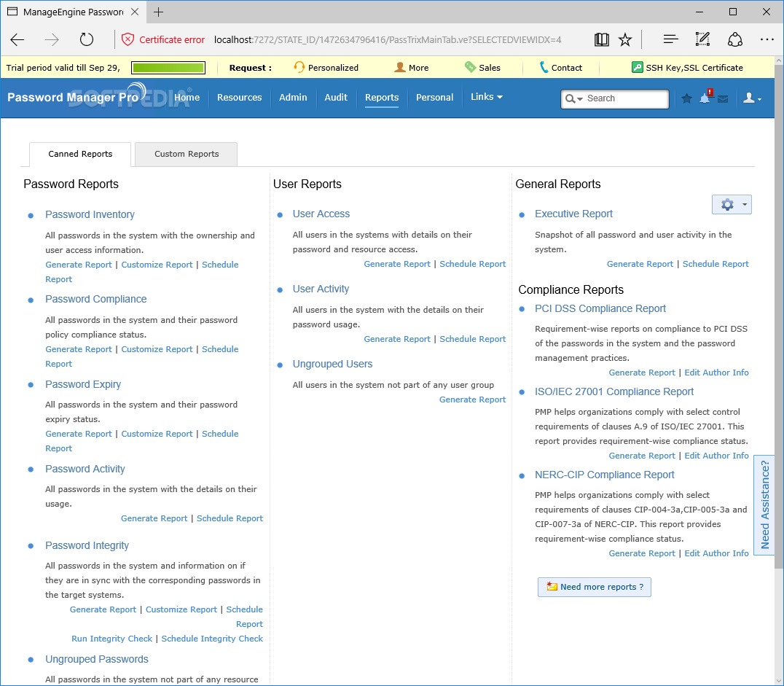
Task: Open the Password Expiry report title
Action: click(x=83, y=384)
